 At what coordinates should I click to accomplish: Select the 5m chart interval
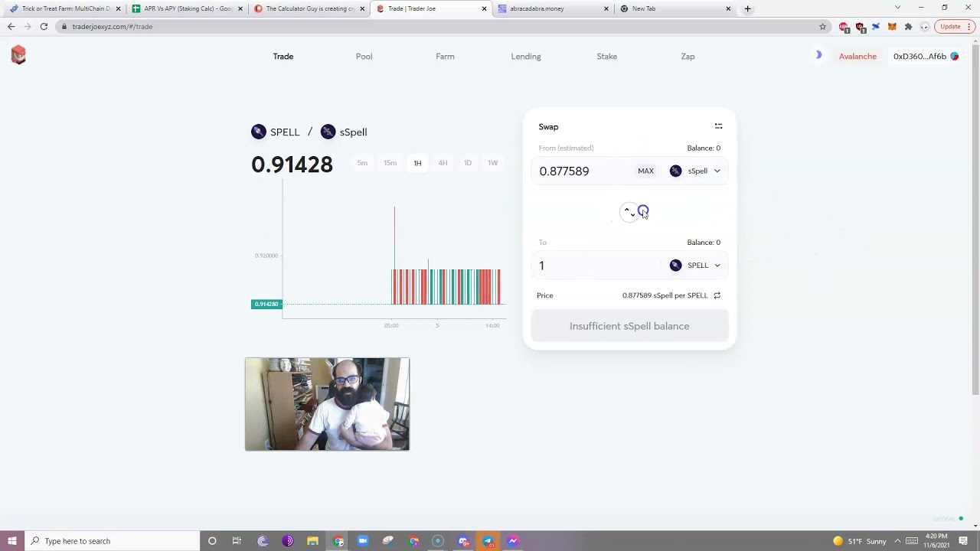(x=362, y=163)
